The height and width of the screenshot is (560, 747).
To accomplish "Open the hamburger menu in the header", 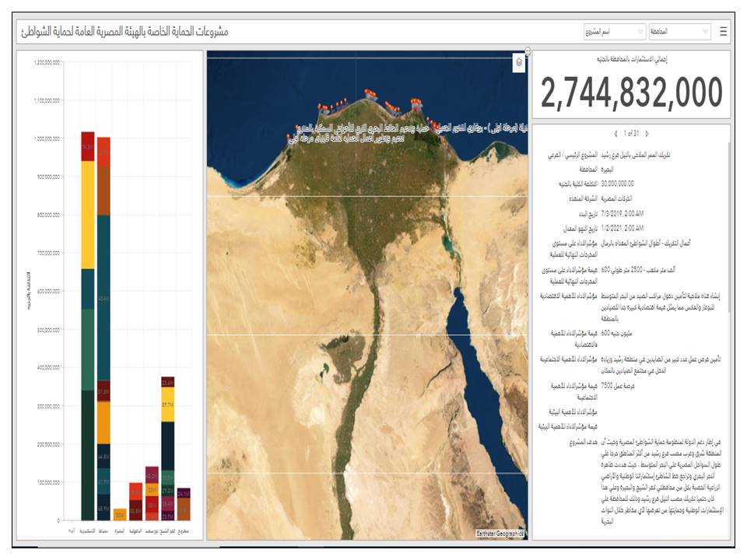I will (x=724, y=32).
